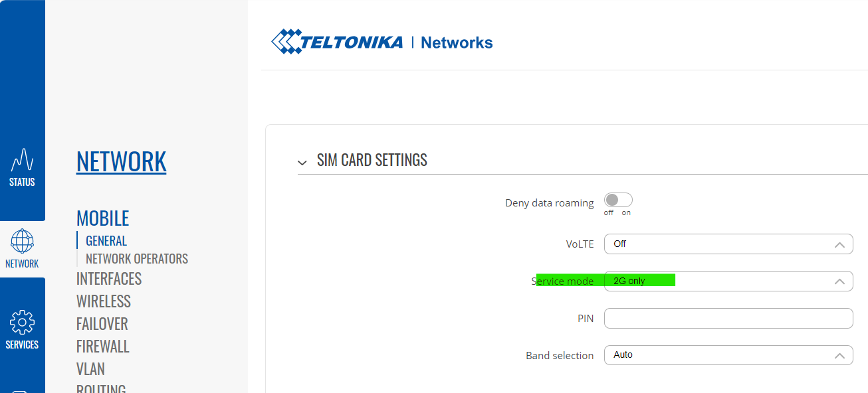The height and width of the screenshot is (393, 868).
Task: Open the Status section icon
Action: coord(22,160)
